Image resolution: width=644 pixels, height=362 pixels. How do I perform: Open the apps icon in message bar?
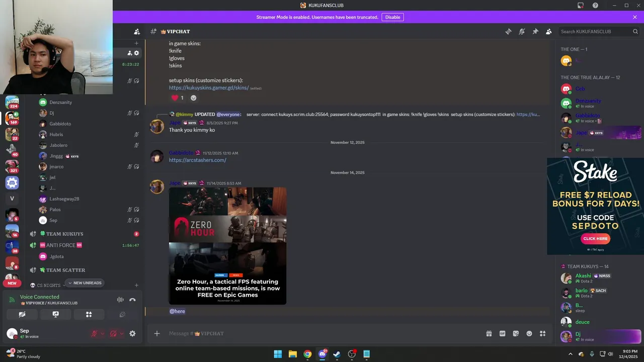click(542, 333)
